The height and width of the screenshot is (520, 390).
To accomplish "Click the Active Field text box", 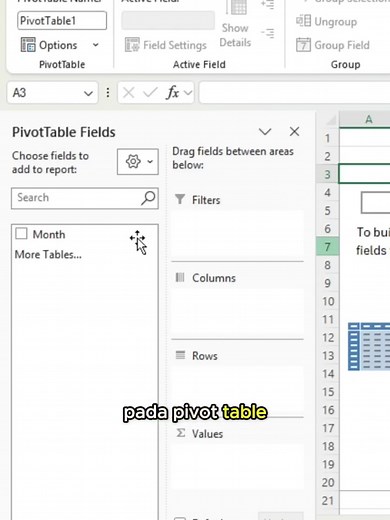I will coord(168,21).
